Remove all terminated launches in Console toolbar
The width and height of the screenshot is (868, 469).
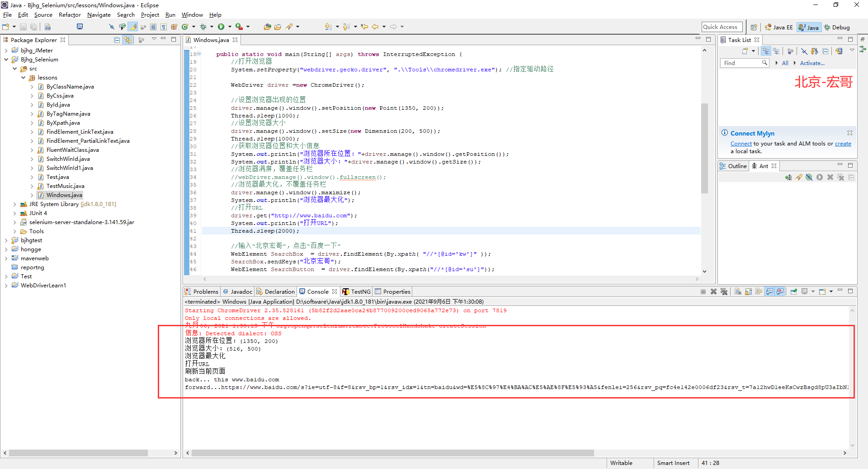(724, 291)
